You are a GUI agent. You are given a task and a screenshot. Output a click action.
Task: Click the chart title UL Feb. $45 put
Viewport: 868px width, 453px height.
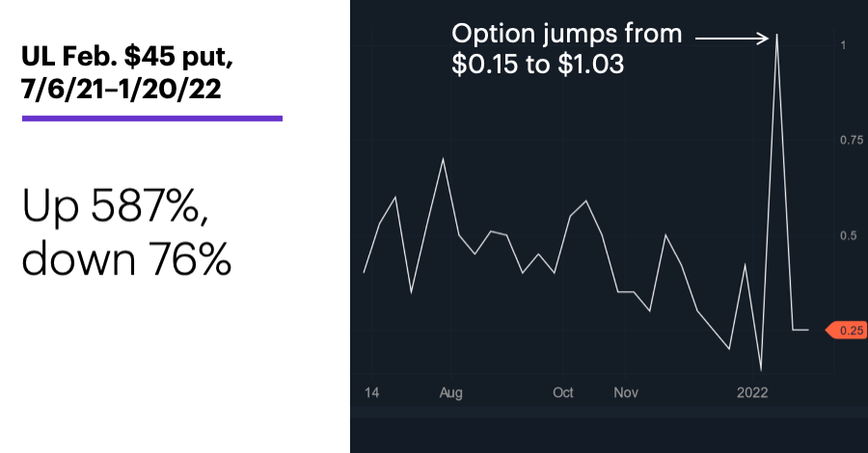(126, 57)
